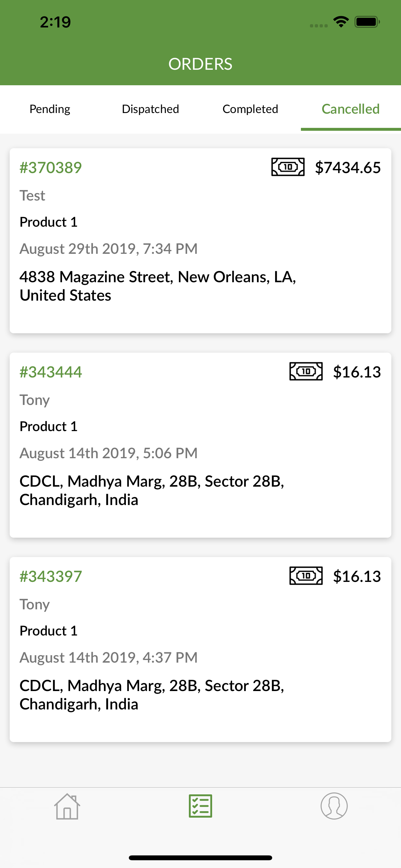Open order number #370389

[51, 168]
